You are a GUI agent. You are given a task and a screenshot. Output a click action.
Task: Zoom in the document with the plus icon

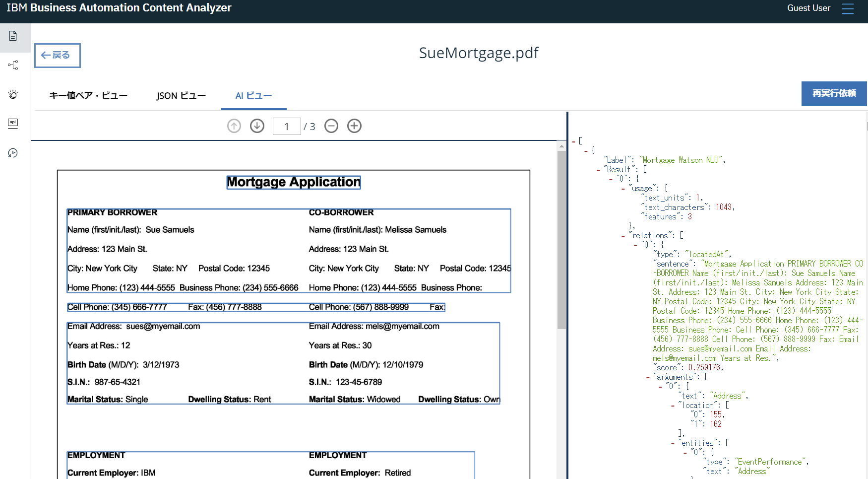[354, 126]
